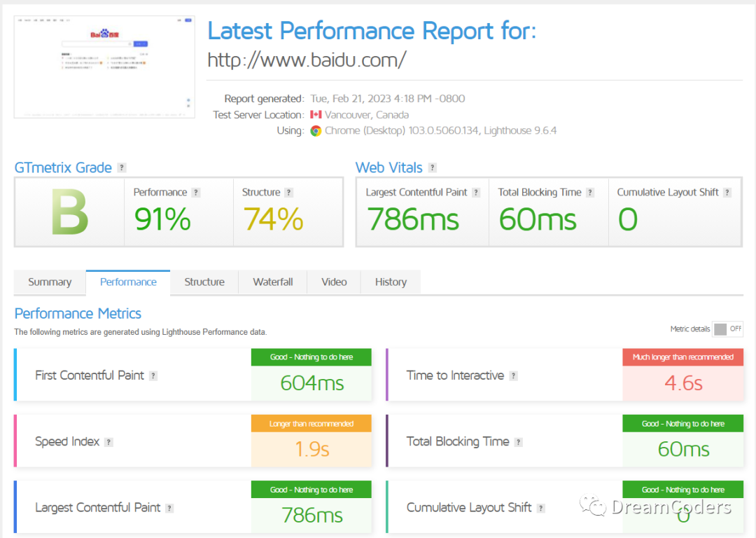Click the 'Latest Performance Report for:' title

point(372,31)
